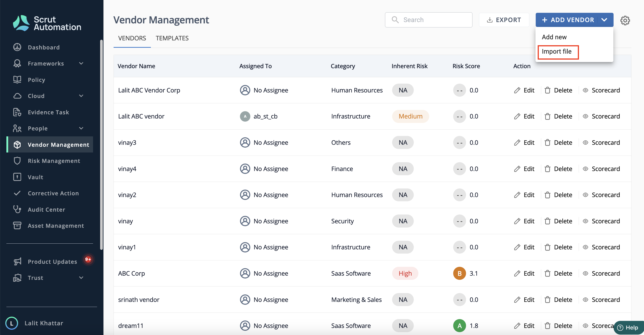Open settings via the gear icon

tap(625, 20)
